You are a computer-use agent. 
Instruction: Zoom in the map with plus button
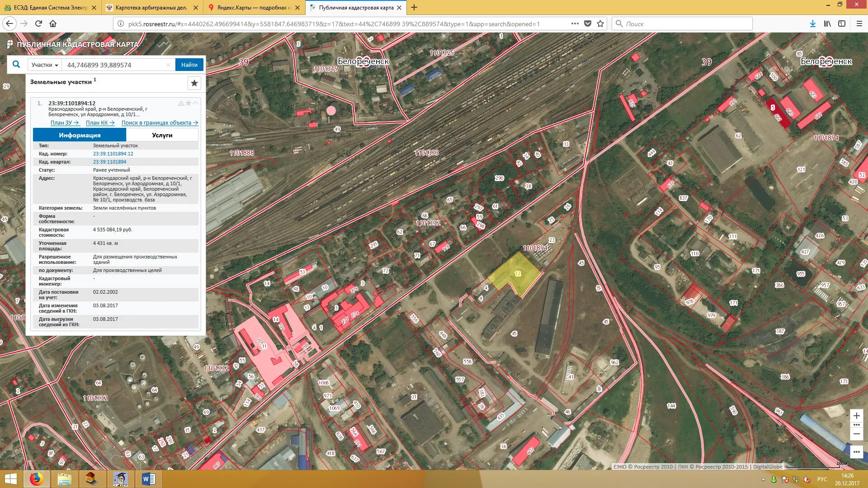click(x=856, y=416)
